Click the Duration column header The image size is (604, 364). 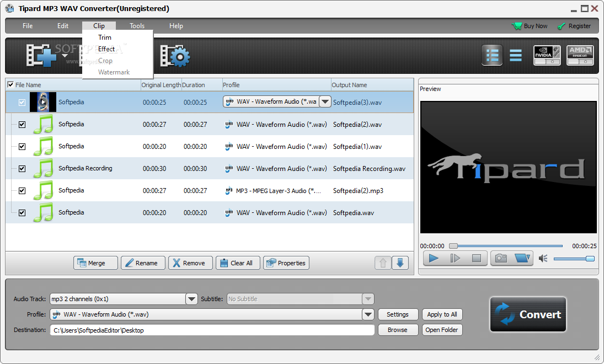coord(201,85)
